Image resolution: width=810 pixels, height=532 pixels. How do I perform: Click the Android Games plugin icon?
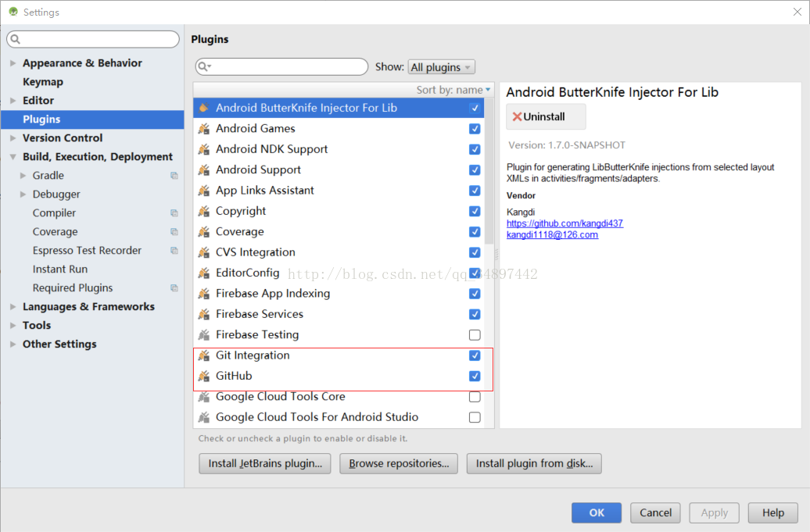(x=204, y=128)
